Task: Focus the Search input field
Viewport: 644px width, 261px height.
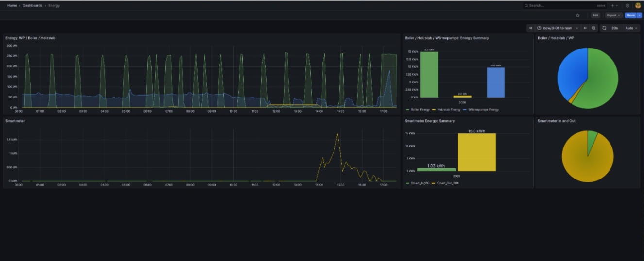Action: click(x=559, y=6)
